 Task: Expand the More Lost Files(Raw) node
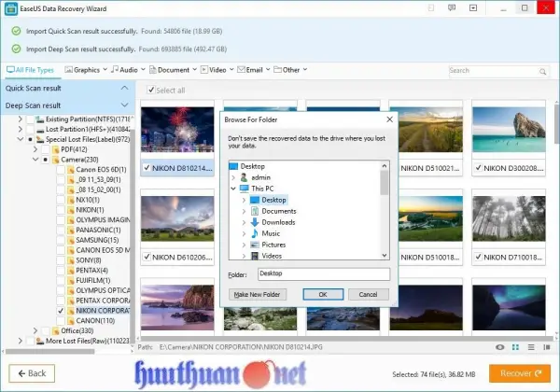pyautogui.click(x=20, y=341)
